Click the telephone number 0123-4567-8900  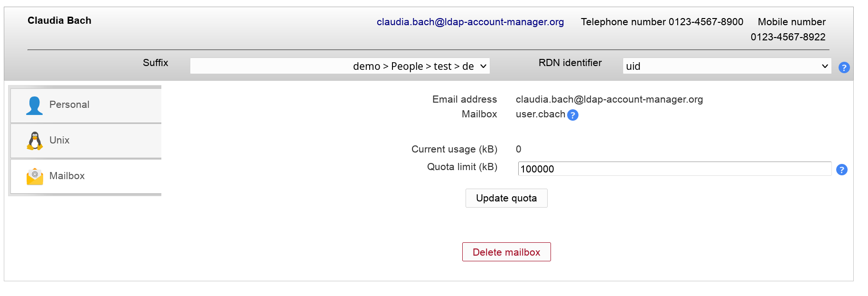click(x=706, y=22)
